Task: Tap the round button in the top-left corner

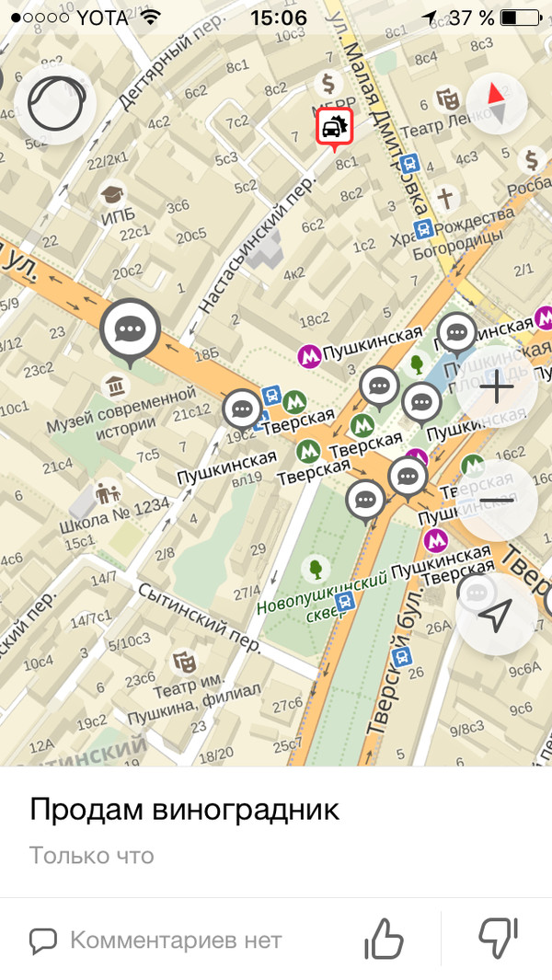Action: click(x=55, y=103)
